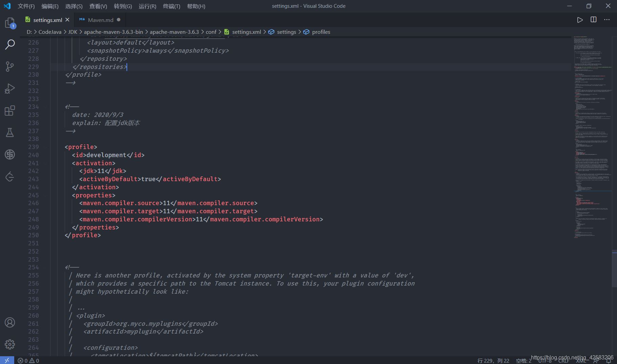This screenshot has width=617, height=364.
Task: Open the Run and Debug icon
Action: [9, 88]
